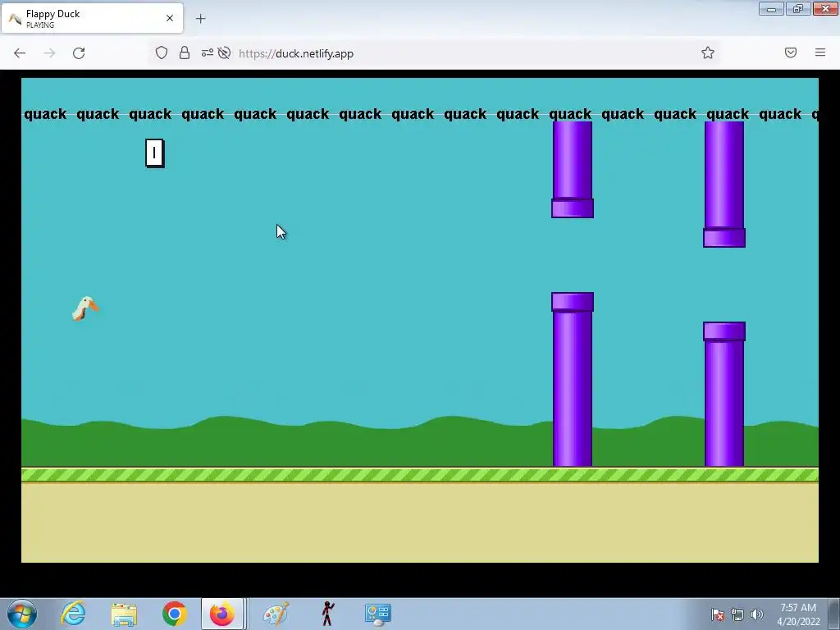Click the game score counter
The height and width of the screenshot is (630, 840).
point(155,153)
